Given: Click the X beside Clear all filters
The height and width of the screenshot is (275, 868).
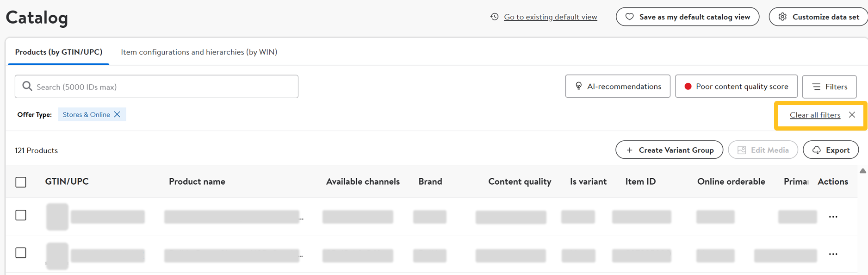Looking at the screenshot, I should click(x=852, y=115).
